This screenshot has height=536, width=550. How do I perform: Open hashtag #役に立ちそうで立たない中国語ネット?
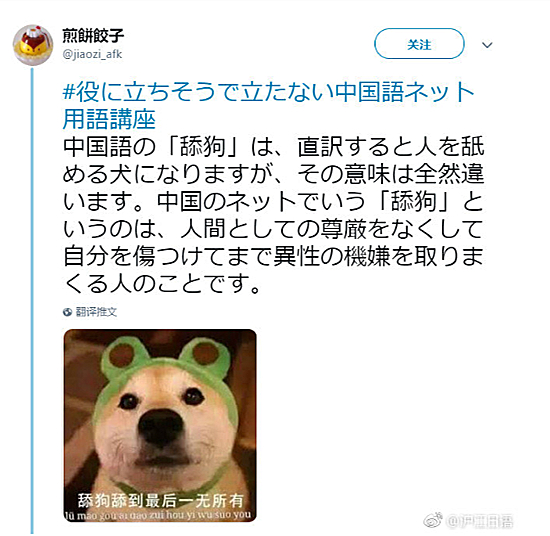pos(268,92)
